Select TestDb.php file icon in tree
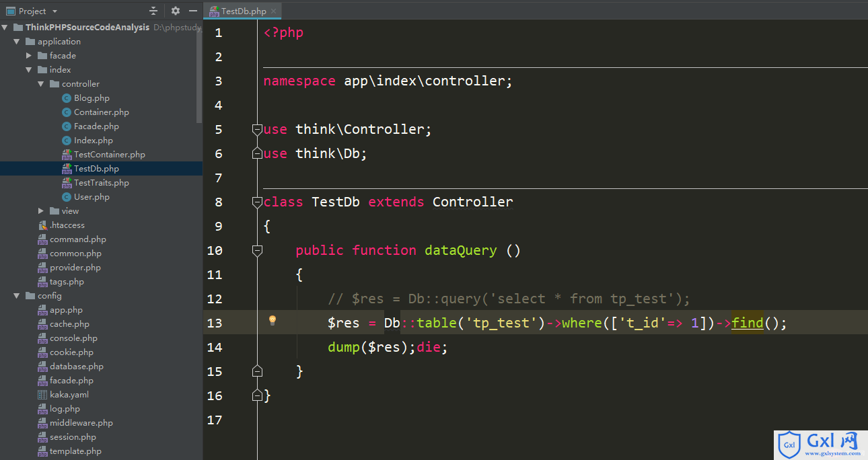This screenshot has height=460, width=868. point(67,169)
